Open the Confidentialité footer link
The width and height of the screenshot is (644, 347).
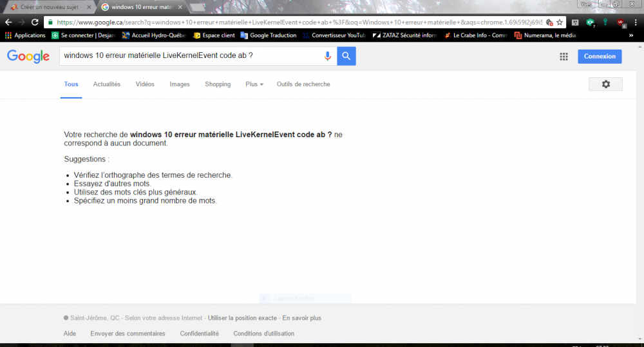199,333
